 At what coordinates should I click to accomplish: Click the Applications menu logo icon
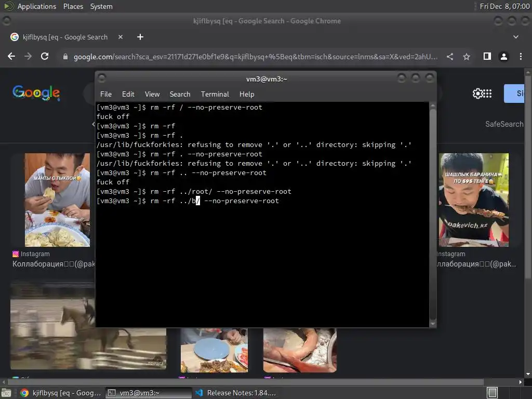(8, 6)
